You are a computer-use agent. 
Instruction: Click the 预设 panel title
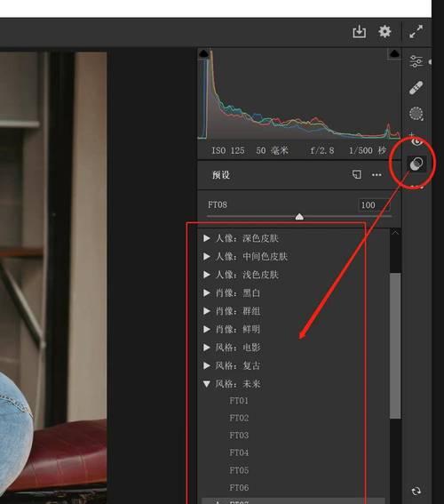click(x=221, y=175)
